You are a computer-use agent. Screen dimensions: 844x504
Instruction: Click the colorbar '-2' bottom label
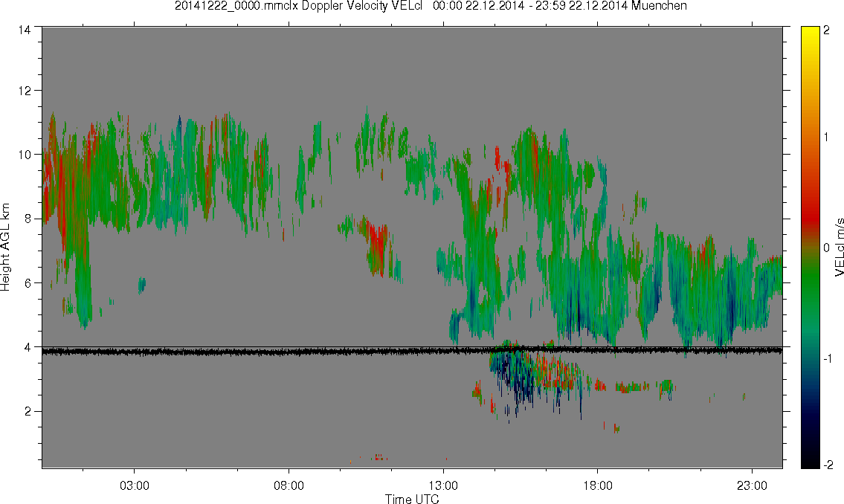coord(827,465)
